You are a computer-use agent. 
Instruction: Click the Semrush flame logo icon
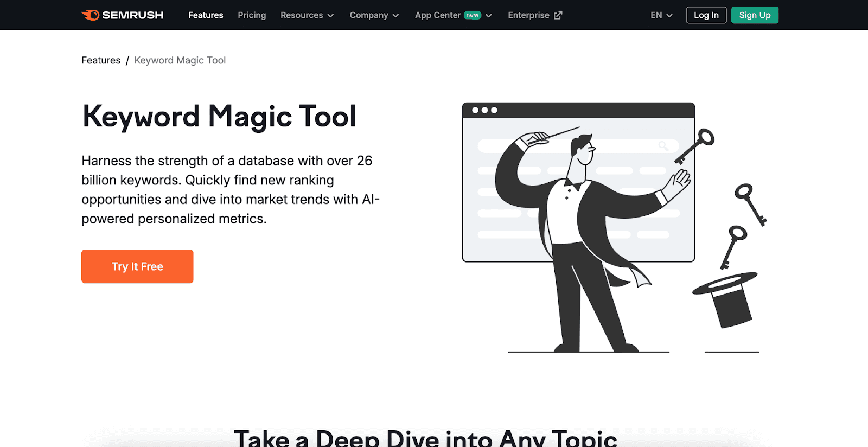tap(91, 15)
